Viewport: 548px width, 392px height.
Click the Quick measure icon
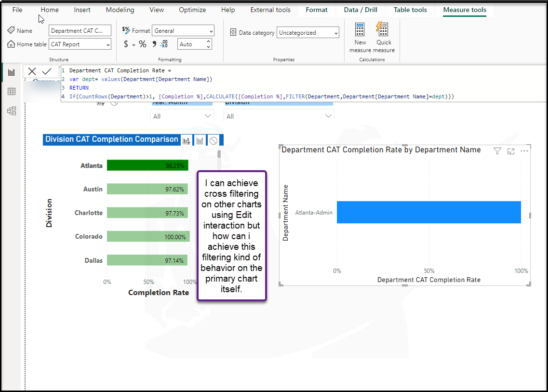[x=382, y=29]
